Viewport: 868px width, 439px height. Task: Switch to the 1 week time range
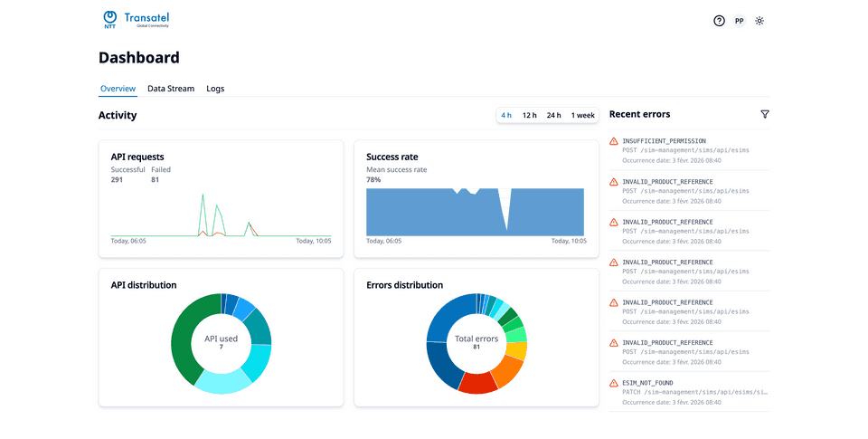pos(582,116)
